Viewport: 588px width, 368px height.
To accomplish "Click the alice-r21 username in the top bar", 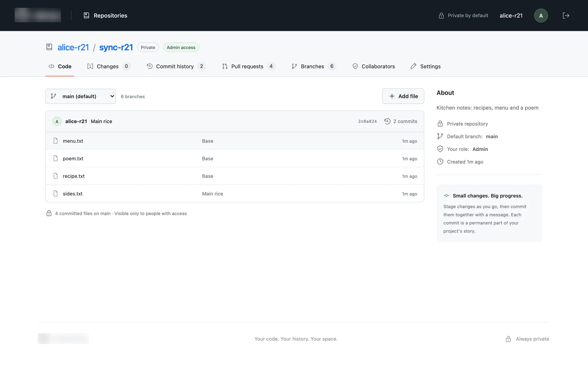I will [511, 16].
